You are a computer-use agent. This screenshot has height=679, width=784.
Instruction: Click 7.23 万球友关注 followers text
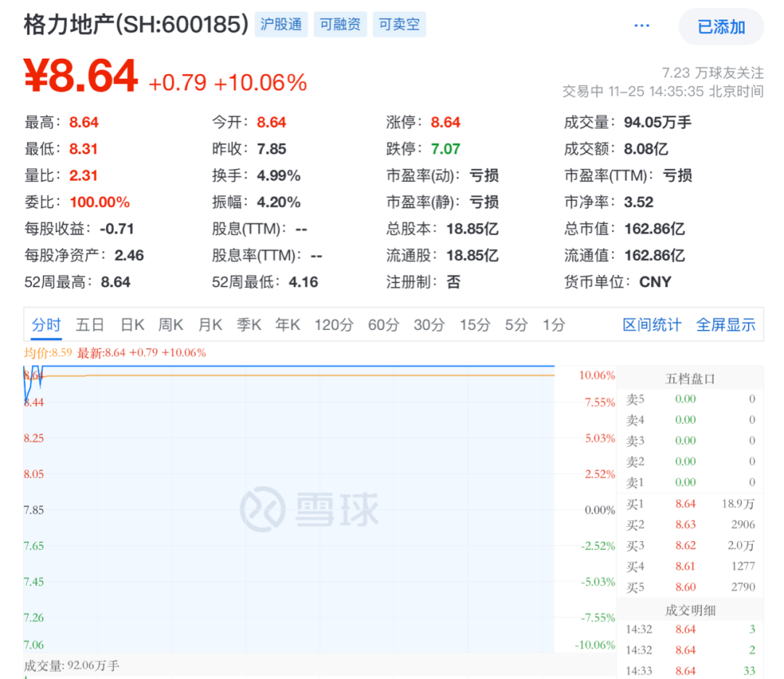coord(713,73)
